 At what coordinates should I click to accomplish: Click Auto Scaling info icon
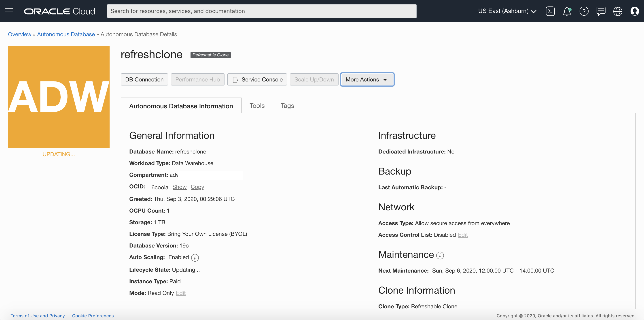click(195, 257)
